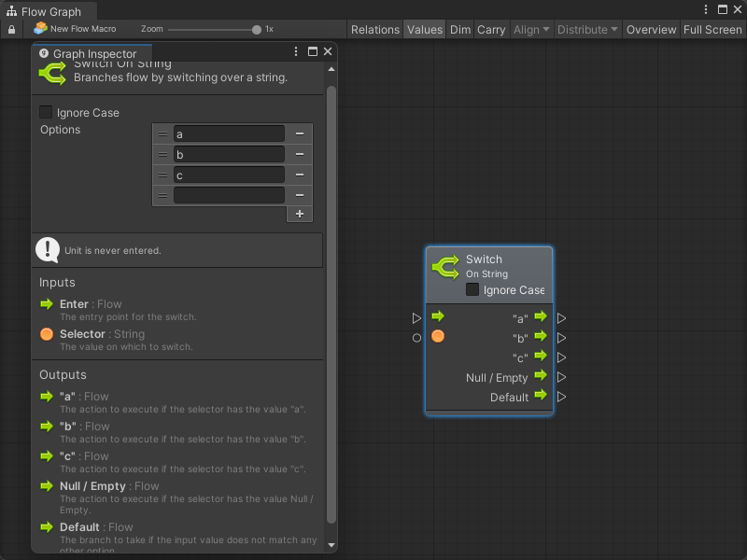Screen dimensions: 747x560
Task: Click the orange Selector port on Switch node
Action: [438, 337]
